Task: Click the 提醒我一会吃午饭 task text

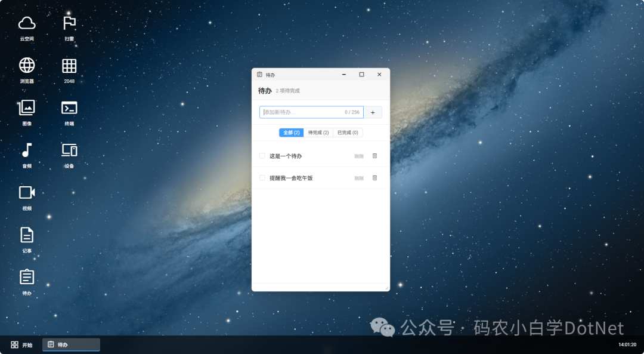Action: pyautogui.click(x=291, y=178)
